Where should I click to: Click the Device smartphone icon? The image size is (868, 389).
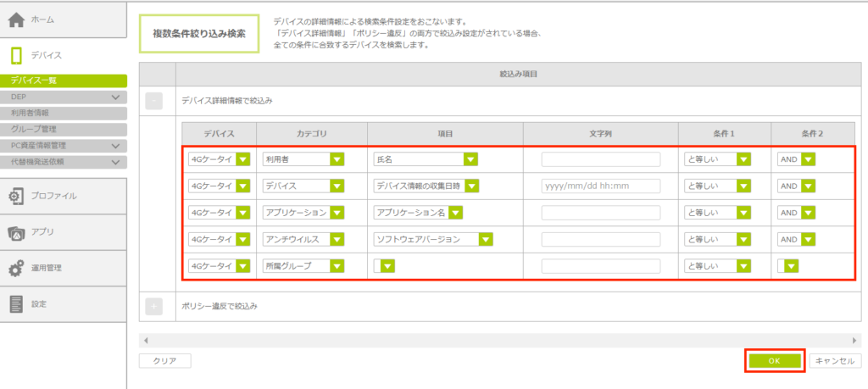click(17, 56)
